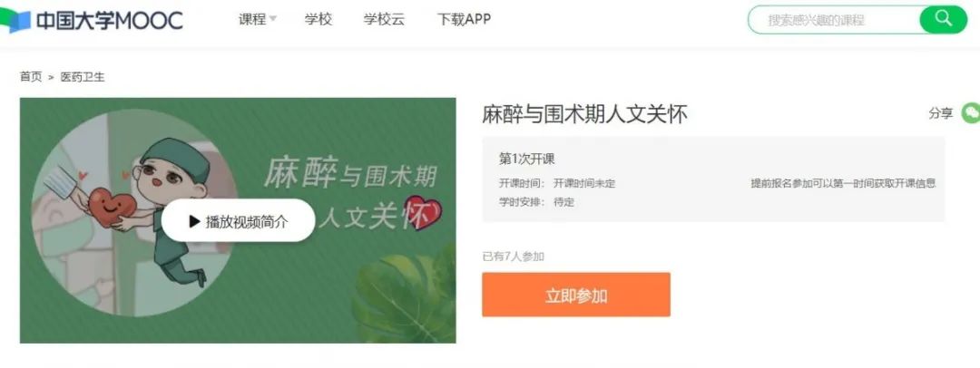Click the 中国大学MOOC logo
Image resolution: width=980 pixels, height=368 pixels.
[x=92, y=20]
